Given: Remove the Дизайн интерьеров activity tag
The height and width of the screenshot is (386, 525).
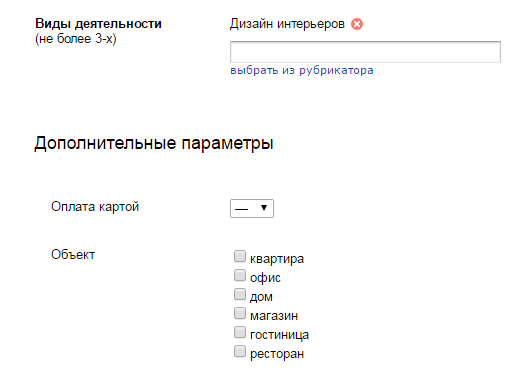Looking at the screenshot, I should pos(357,24).
